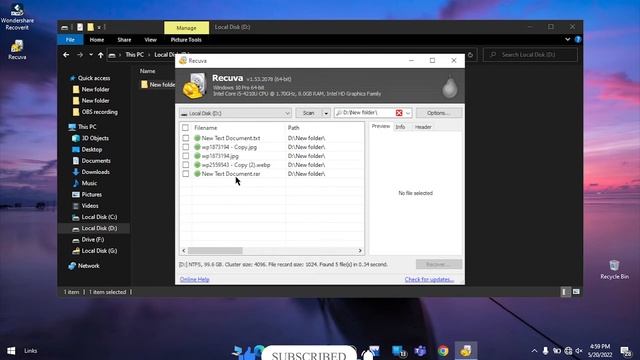The height and width of the screenshot is (360, 640).
Task: Click the Recover button
Action: tap(439, 264)
